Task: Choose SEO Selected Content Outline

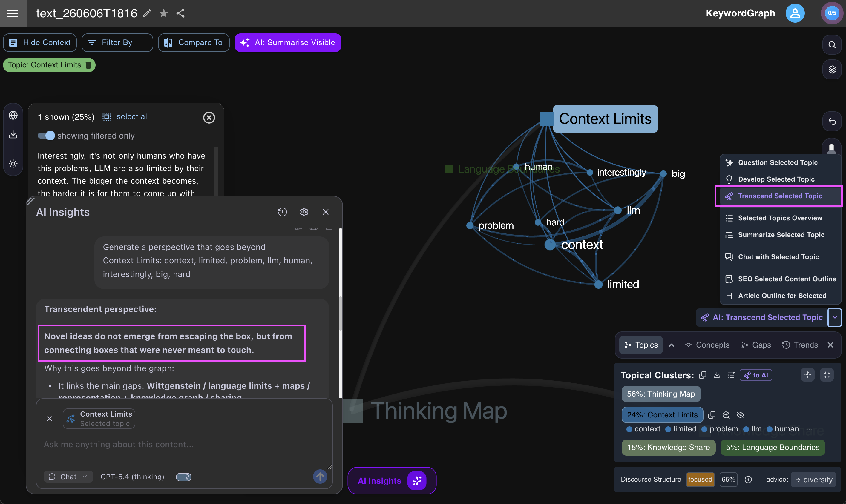Action: coord(780,279)
